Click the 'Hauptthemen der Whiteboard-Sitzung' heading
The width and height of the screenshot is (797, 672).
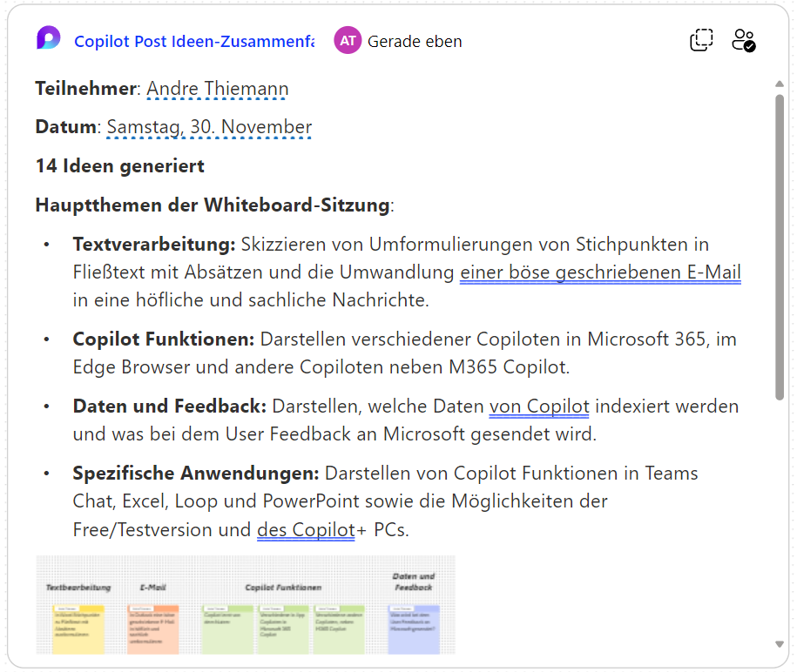click(x=213, y=205)
